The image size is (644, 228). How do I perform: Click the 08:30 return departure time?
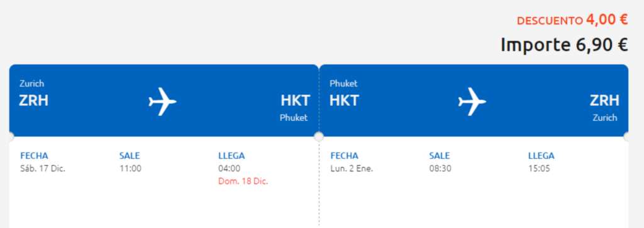[440, 169]
